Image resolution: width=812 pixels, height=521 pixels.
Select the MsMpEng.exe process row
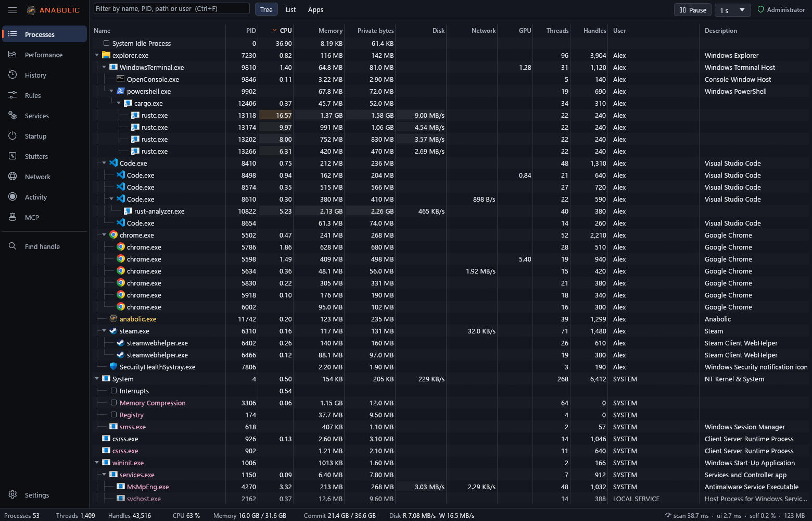450,487
